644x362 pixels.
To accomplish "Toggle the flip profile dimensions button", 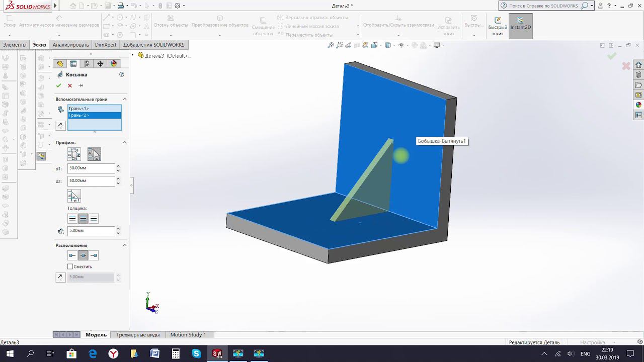I will point(74,196).
